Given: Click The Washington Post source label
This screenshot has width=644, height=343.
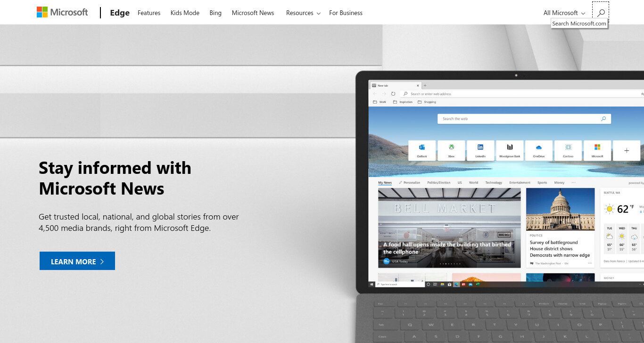Looking at the screenshot, I should (x=547, y=263).
